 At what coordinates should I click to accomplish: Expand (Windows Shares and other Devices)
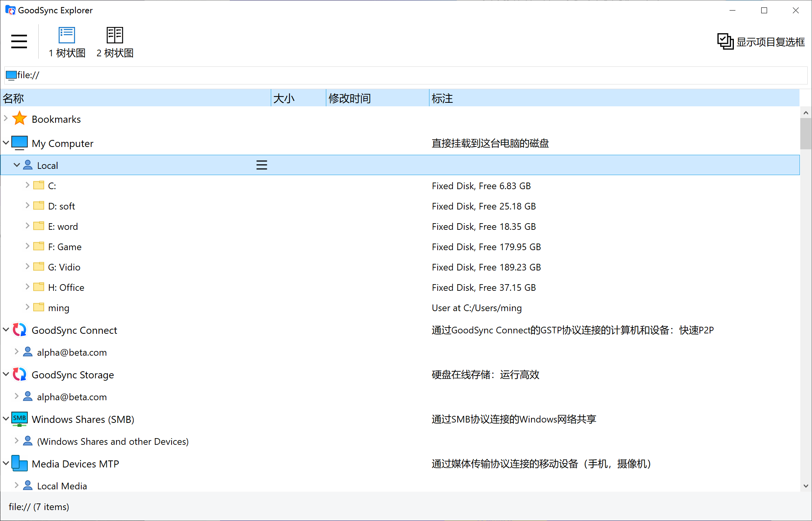tap(16, 440)
